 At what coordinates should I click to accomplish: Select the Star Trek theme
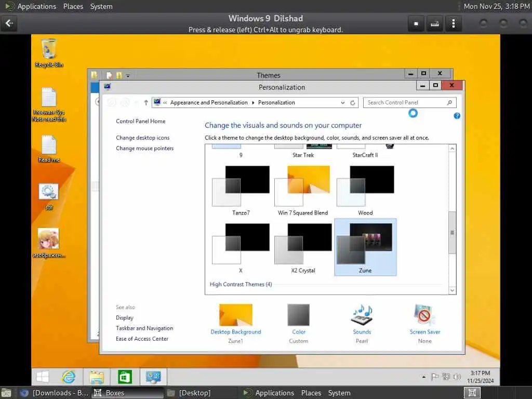coord(303,152)
